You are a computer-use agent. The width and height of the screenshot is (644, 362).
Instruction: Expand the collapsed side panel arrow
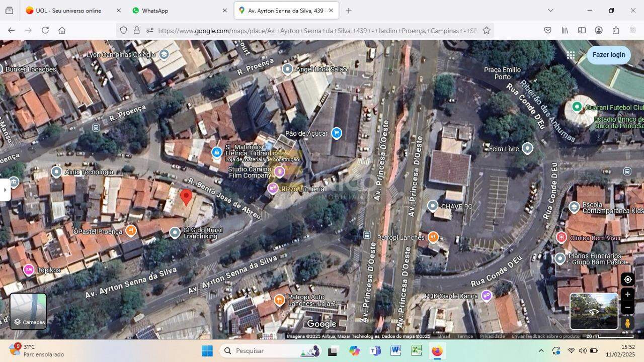[5, 190]
